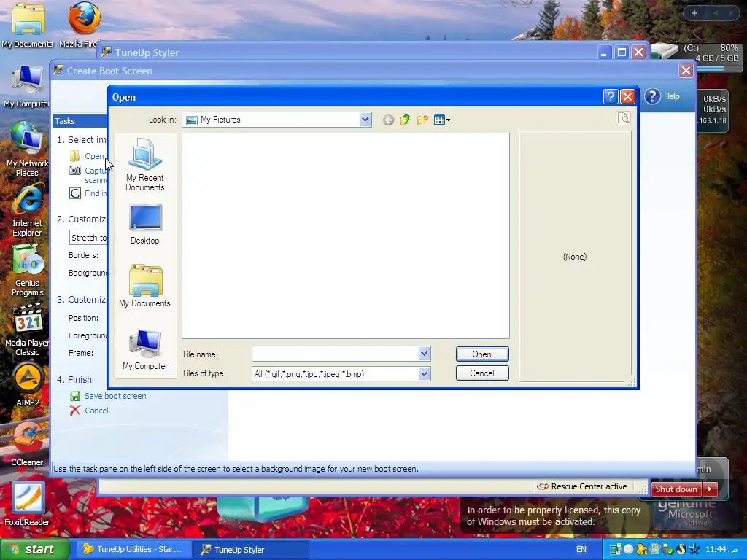747x560 pixels.
Task: Close the Open dialog
Action: tap(627, 97)
